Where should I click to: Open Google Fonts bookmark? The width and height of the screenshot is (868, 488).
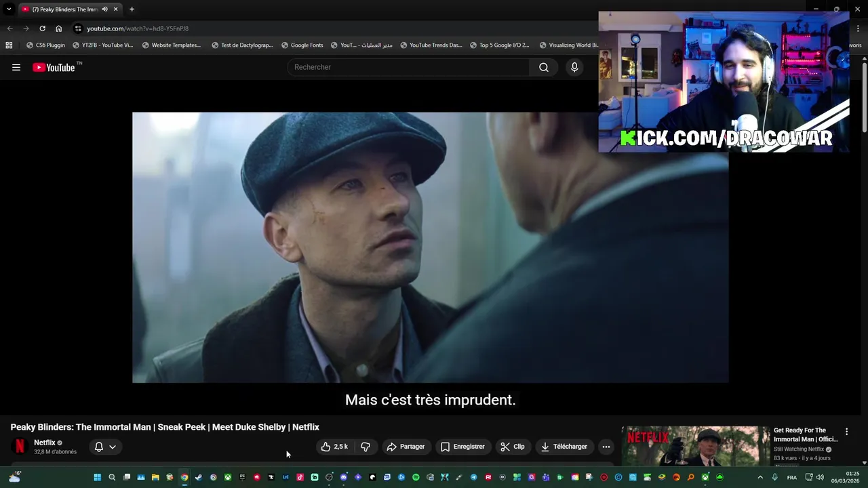302,45
